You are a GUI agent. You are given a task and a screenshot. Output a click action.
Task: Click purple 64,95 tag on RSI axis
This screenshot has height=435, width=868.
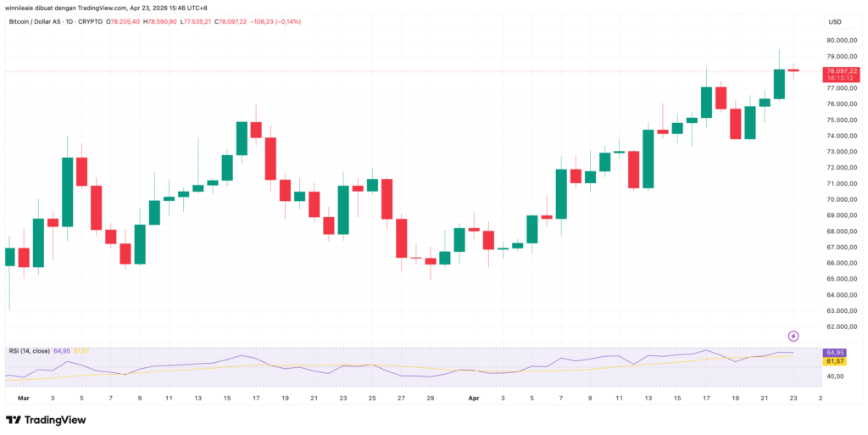[x=834, y=353]
